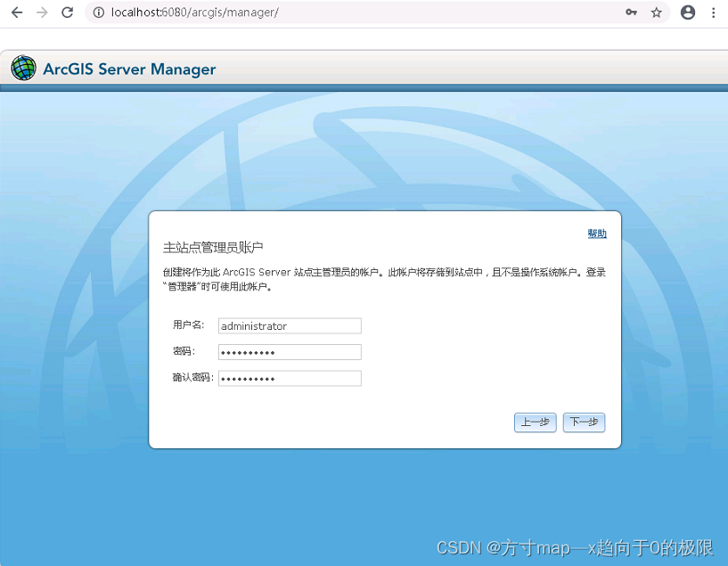Click the browser back navigation arrow
This screenshot has width=728, height=566.
coord(16,12)
